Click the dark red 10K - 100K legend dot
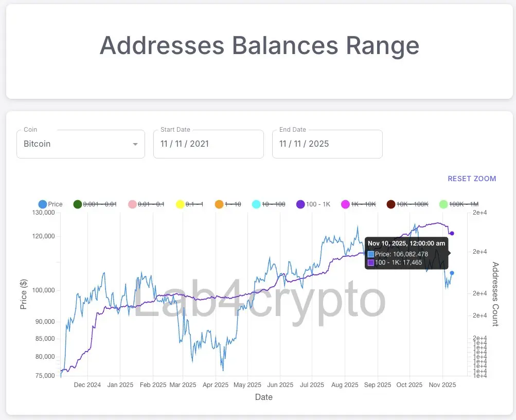 [x=391, y=204]
